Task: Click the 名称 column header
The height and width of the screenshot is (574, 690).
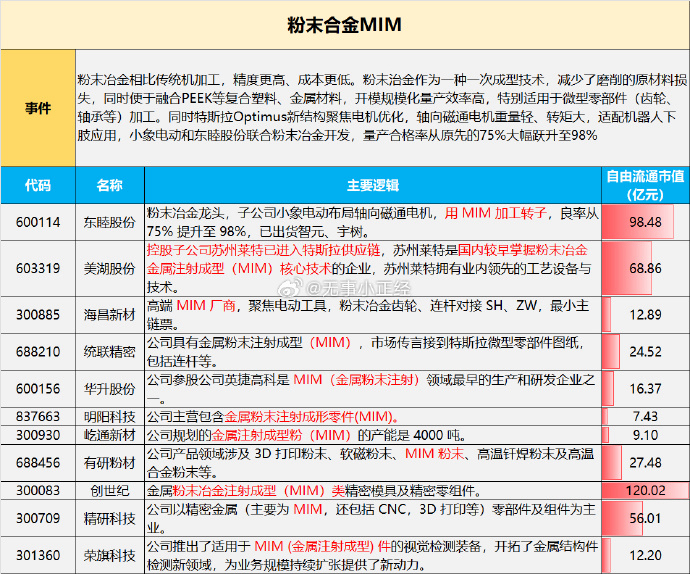Action: pos(110,185)
